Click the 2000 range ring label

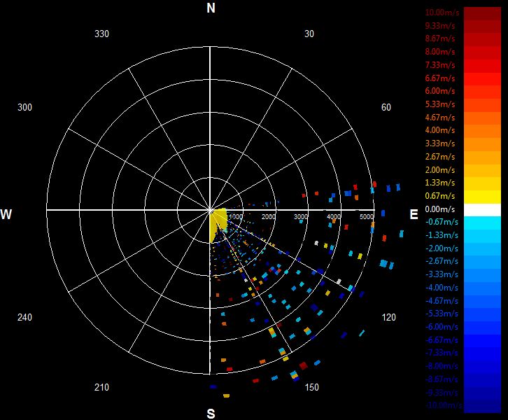(x=269, y=216)
